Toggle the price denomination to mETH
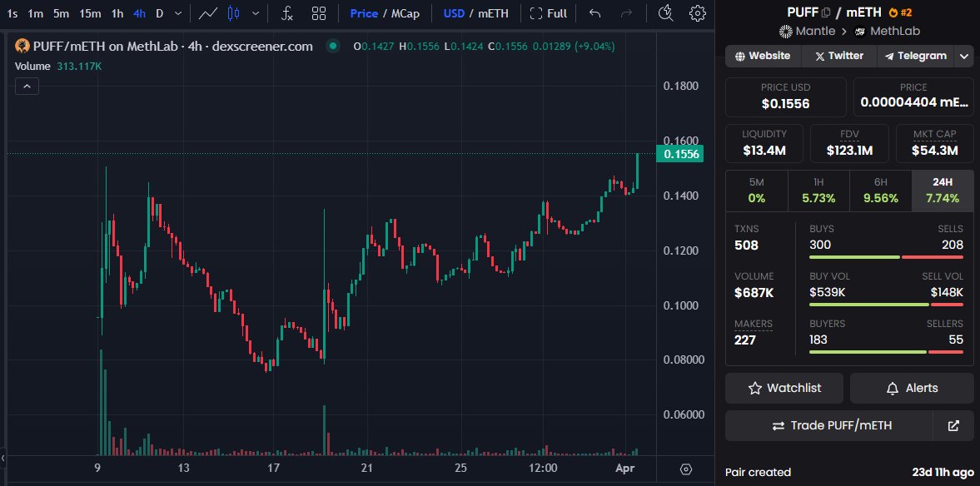 tap(493, 13)
